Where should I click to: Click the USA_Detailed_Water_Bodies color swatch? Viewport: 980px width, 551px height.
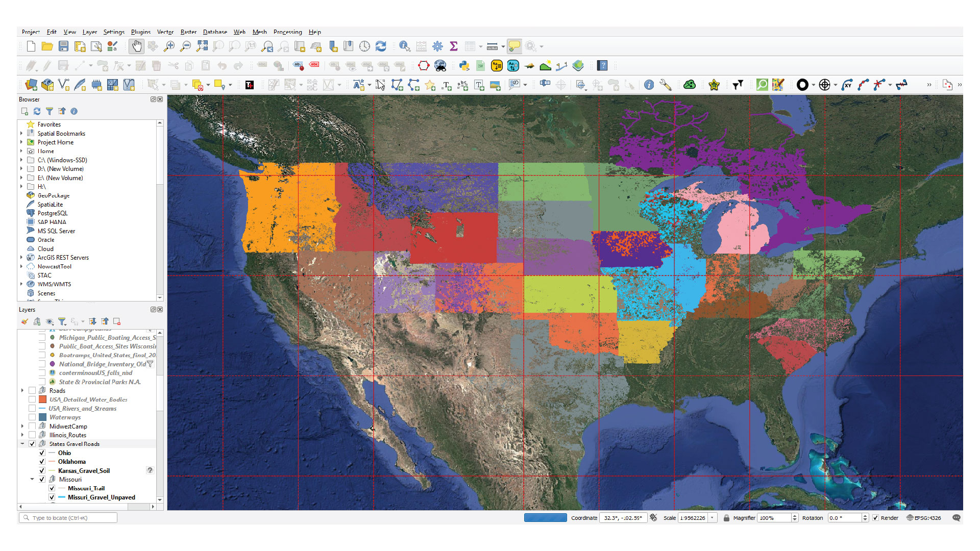pos(43,399)
